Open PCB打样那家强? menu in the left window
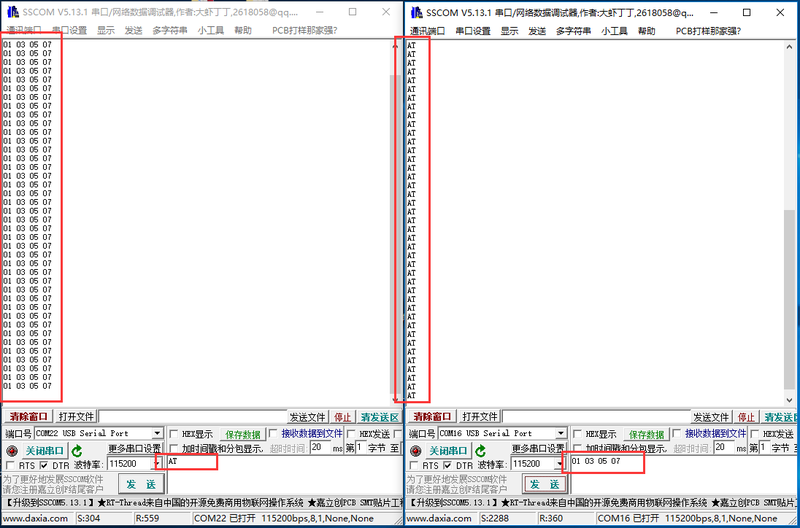800x528 pixels. tap(305, 31)
